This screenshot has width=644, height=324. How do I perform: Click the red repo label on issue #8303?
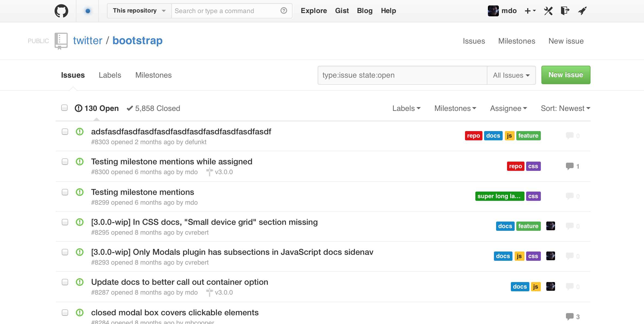[x=473, y=136]
